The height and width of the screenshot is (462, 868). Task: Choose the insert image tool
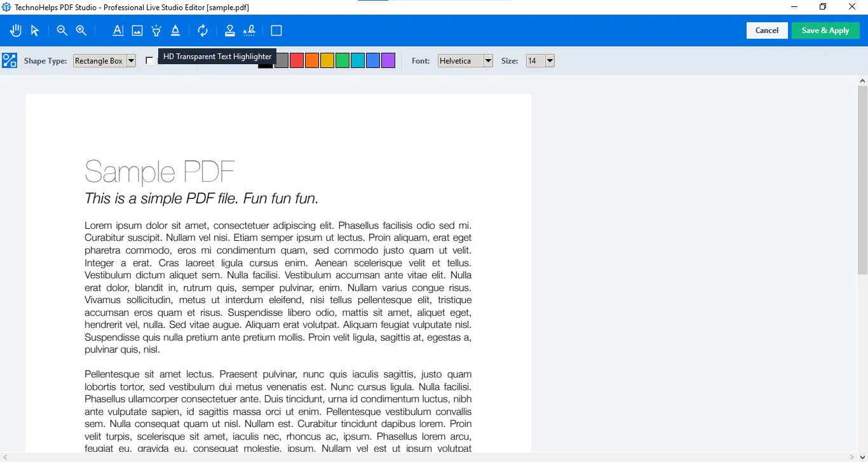click(x=137, y=31)
